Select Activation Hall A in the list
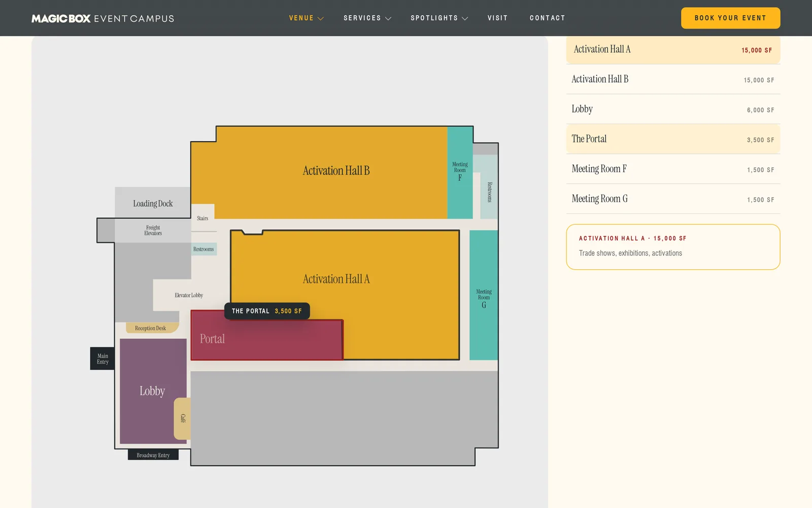 (673, 49)
